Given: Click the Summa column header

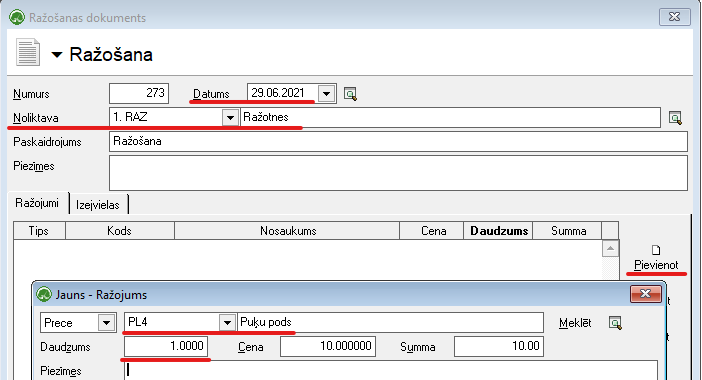Looking at the screenshot, I should [x=568, y=231].
